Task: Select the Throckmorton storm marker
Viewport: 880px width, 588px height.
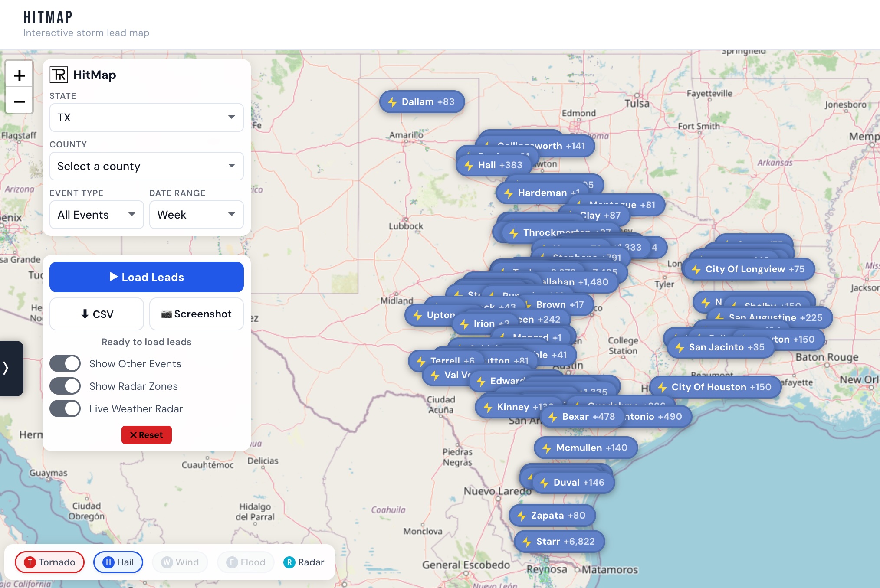Action: (560, 233)
